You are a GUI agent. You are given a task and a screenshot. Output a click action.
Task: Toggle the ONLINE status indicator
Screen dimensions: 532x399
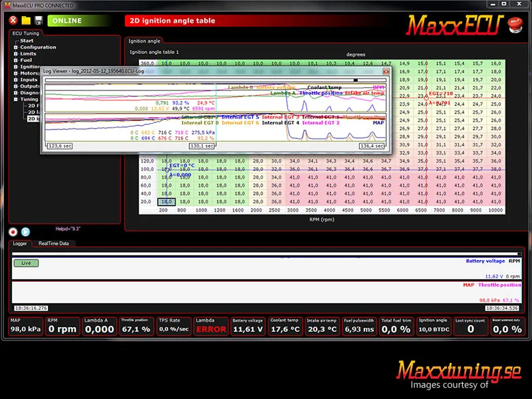(78, 21)
